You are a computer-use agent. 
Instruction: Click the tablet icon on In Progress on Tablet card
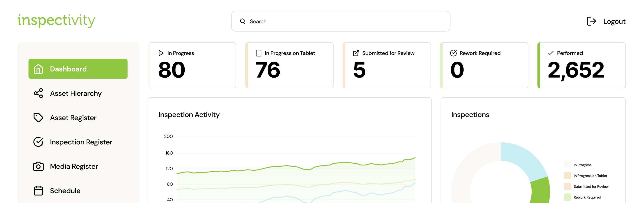point(259,53)
